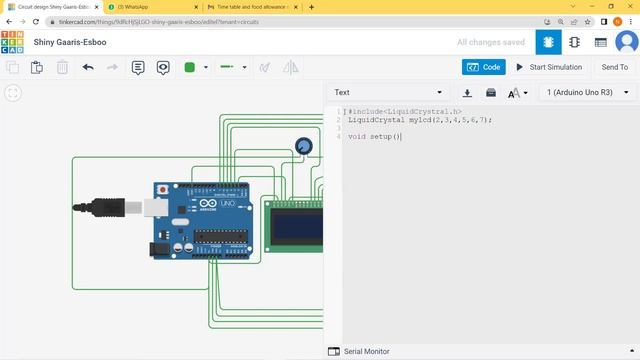Click the Paste toolbar icon
The image size is (640, 360).
click(x=37, y=67)
